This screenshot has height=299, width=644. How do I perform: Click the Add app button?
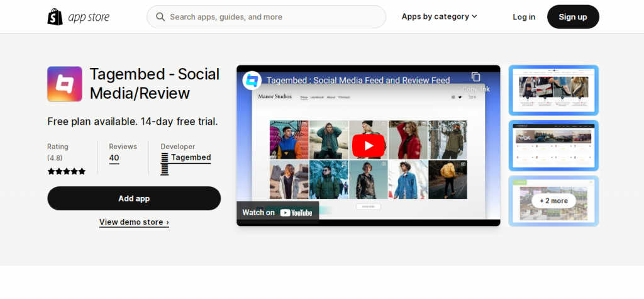[x=134, y=198]
